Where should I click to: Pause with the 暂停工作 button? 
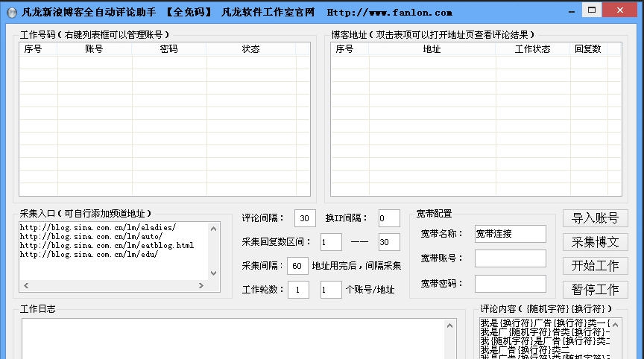tap(595, 290)
